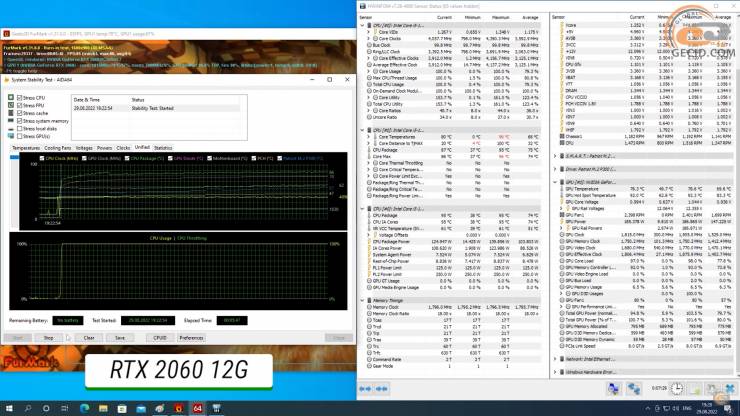Open HWiNFO remote monitoring computers icon
740x416 pixels.
(614, 389)
